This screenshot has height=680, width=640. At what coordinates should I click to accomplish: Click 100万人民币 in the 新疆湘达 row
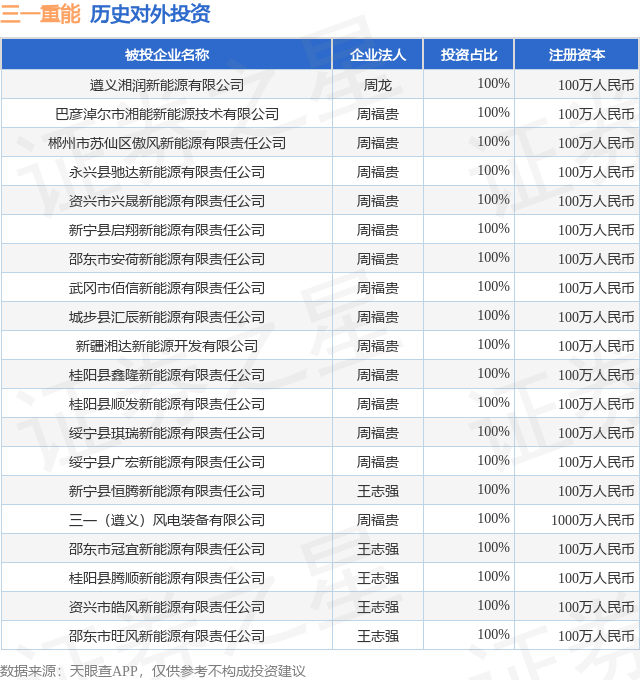tap(596, 347)
